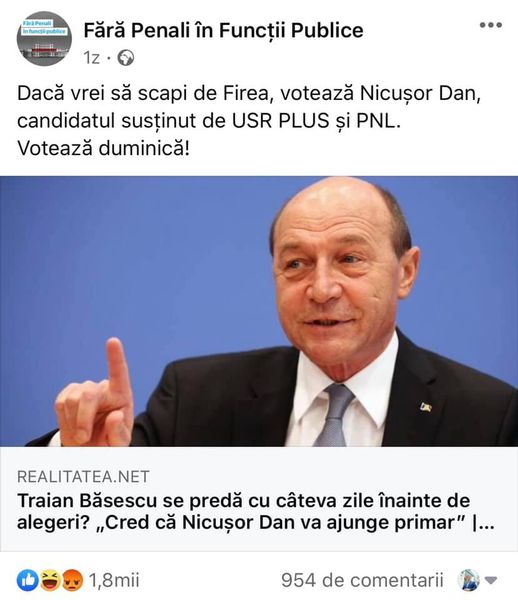View the 954 de comentarii comments
Viewport: 518px width, 600px height.
tap(362, 580)
